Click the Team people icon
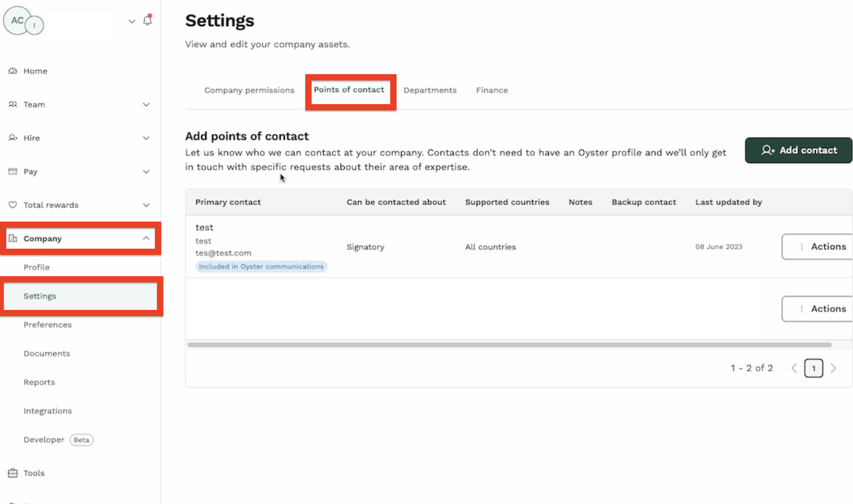Viewport: 853px width, 504px height. pyautogui.click(x=13, y=104)
